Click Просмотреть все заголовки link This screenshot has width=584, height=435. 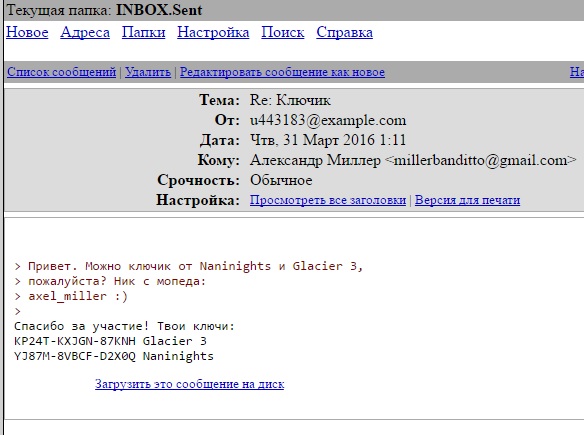click(x=328, y=200)
